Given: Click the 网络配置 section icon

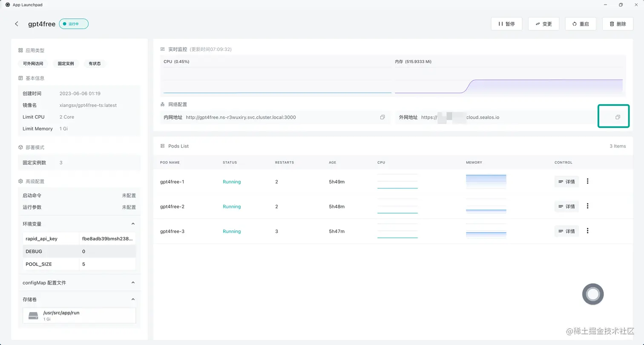Looking at the screenshot, I should point(162,104).
